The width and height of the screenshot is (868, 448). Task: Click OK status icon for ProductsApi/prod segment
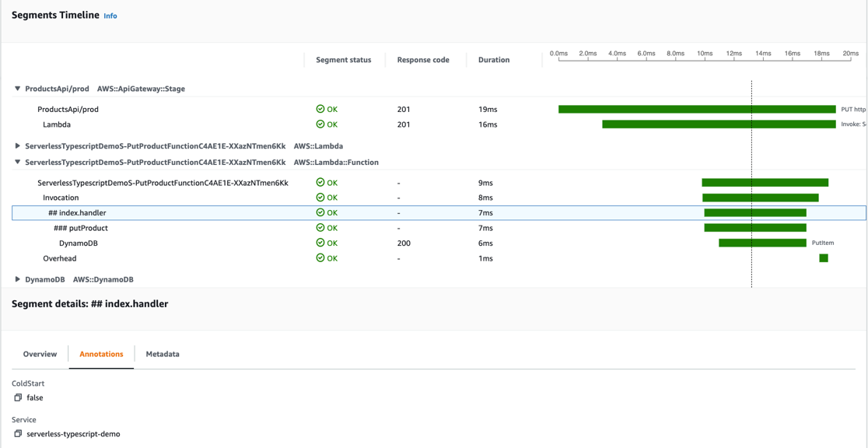tap(320, 110)
